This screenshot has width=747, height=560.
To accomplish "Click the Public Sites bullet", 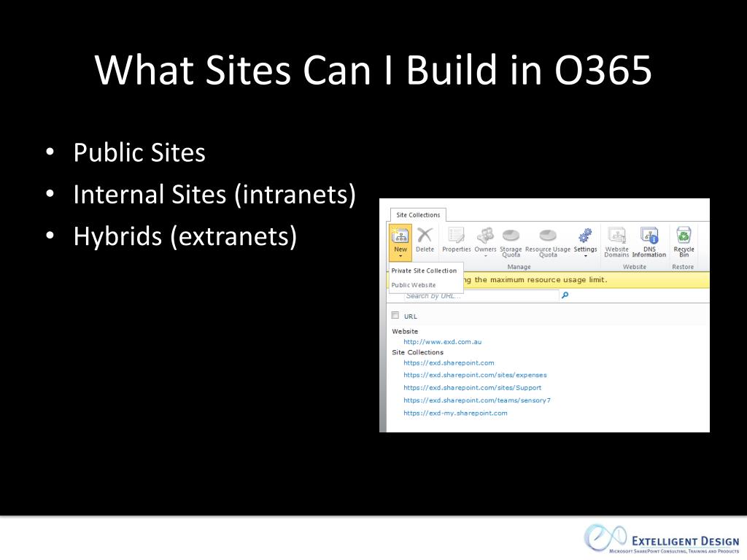I will (139, 152).
